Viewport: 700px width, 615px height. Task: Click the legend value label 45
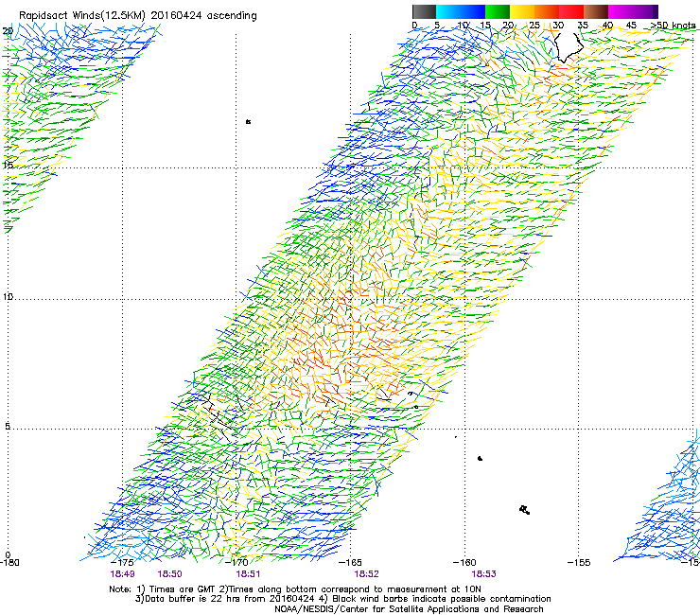pyautogui.click(x=631, y=26)
